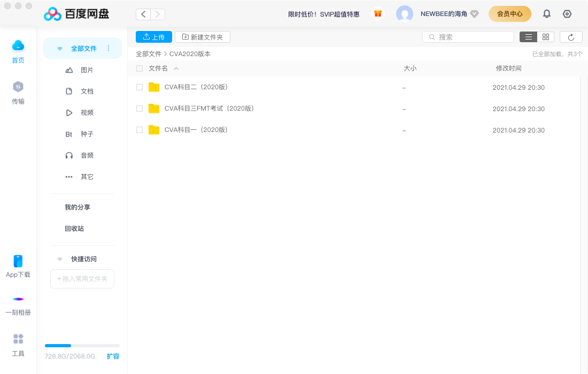The width and height of the screenshot is (588, 374).
Task: Open 一刻相册 album app
Action: coord(18,305)
